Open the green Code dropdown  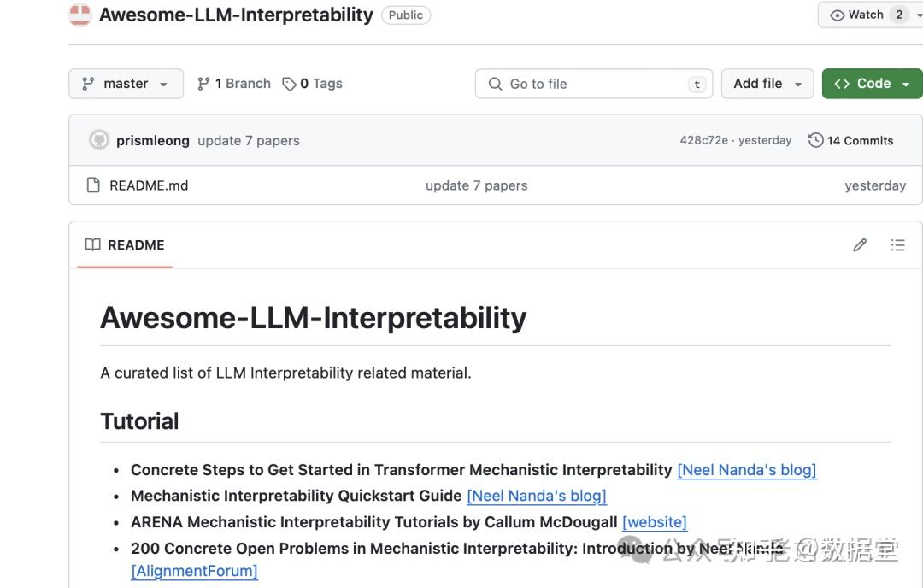[872, 84]
